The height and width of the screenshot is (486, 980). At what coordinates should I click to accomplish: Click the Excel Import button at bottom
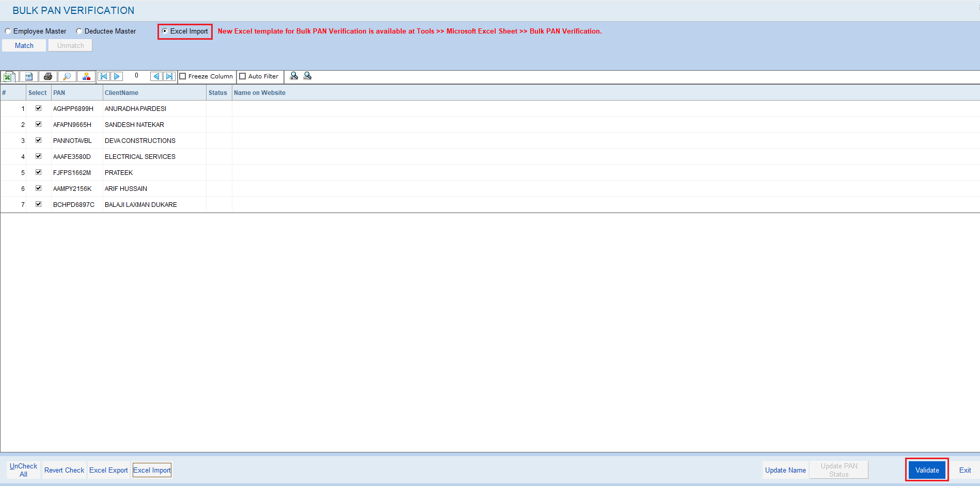[x=152, y=470]
